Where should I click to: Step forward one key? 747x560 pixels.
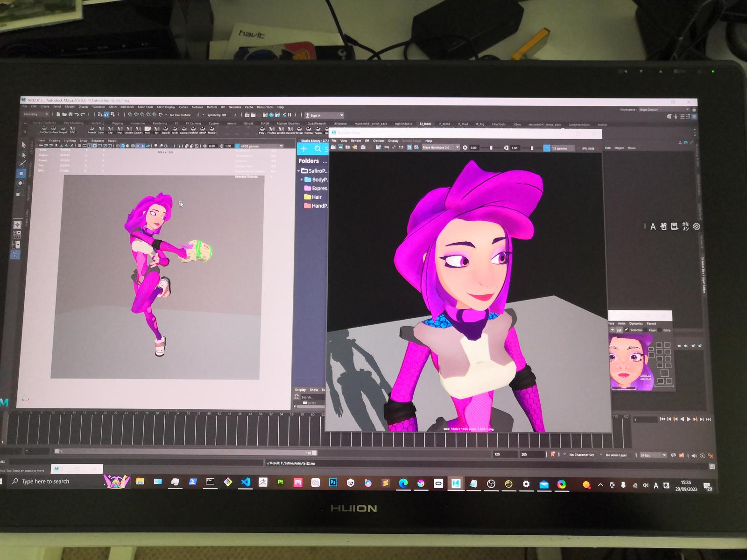click(x=695, y=420)
